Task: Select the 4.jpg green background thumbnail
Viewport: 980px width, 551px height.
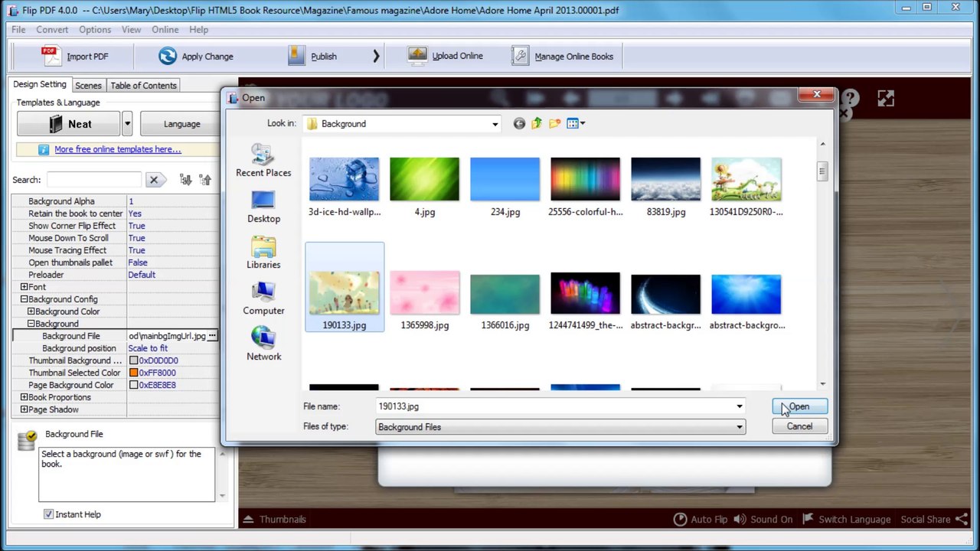Action: click(x=424, y=180)
